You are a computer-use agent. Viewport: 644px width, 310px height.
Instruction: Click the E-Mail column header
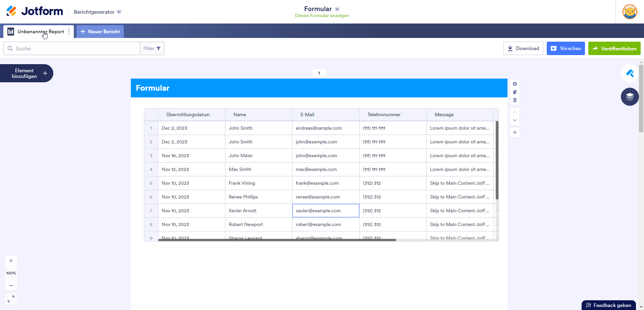pos(326,115)
